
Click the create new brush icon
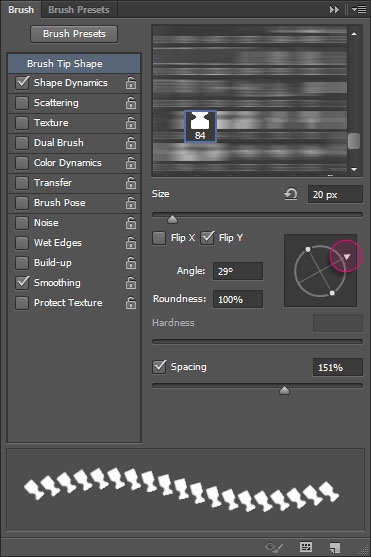(334, 547)
